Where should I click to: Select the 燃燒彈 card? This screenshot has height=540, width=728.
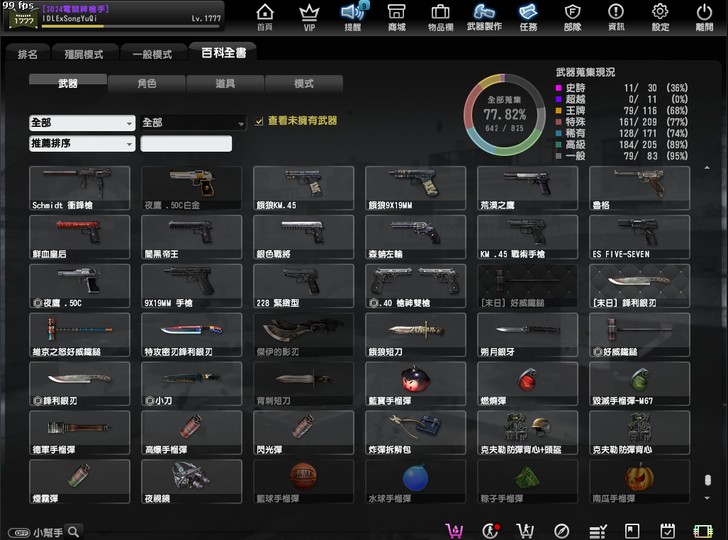(x=527, y=384)
